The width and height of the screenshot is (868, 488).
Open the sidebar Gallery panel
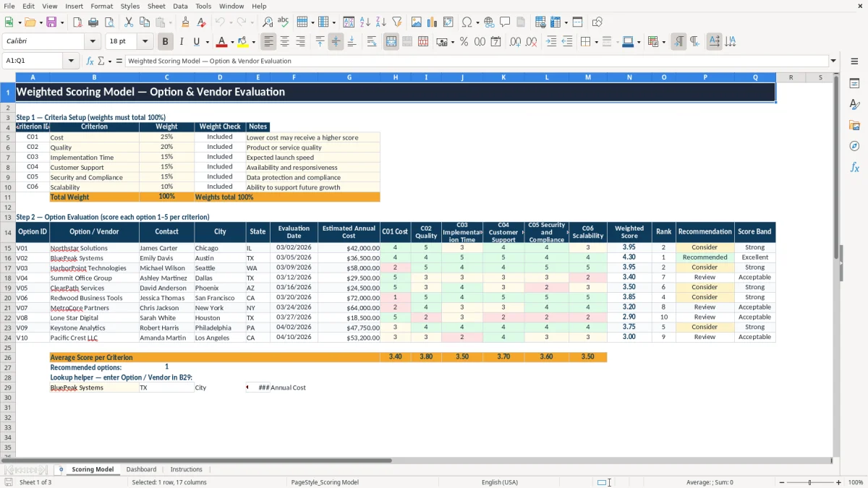pos(854,126)
